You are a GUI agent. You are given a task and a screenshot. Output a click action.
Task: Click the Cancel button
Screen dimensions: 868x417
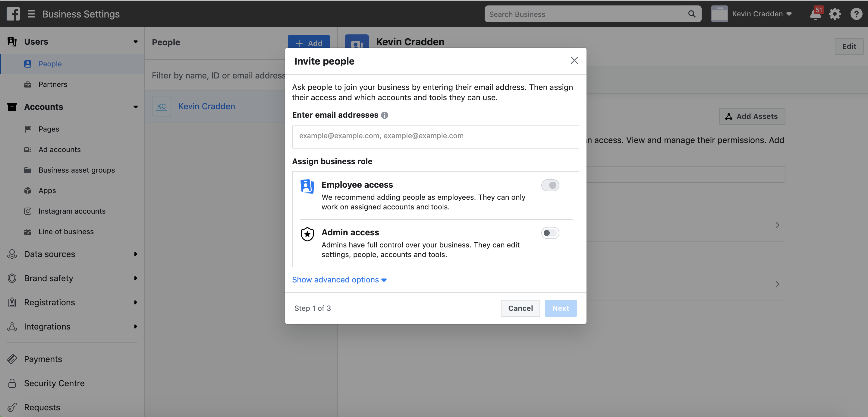(520, 308)
